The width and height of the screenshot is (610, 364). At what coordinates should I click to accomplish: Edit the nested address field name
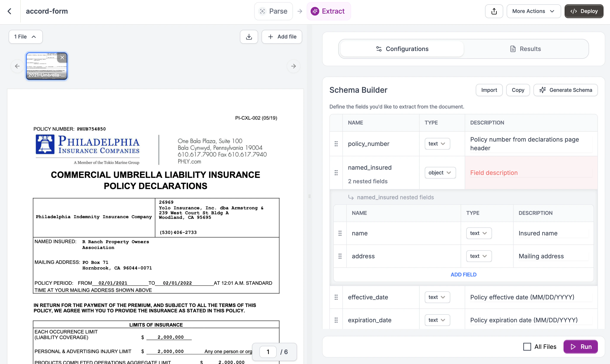363,256
